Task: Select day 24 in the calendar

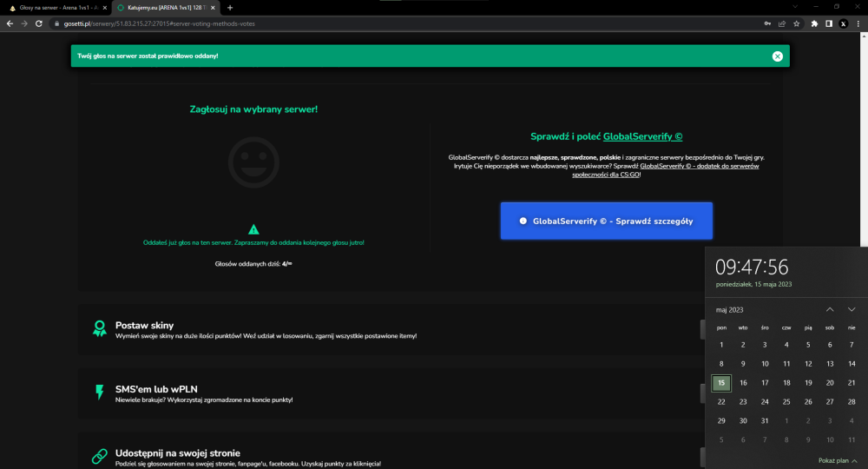Action: point(765,402)
